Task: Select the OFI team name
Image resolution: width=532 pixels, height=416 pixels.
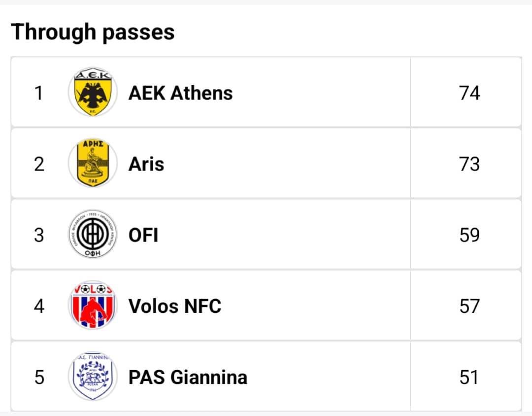Action: tap(143, 235)
